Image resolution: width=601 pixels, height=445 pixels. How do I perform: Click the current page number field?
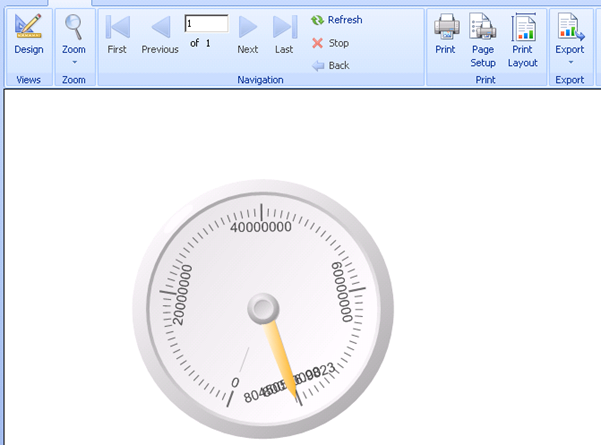[x=206, y=23]
